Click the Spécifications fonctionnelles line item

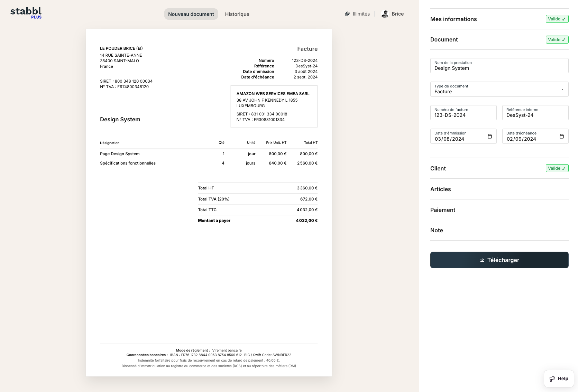[x=128, y=163]
